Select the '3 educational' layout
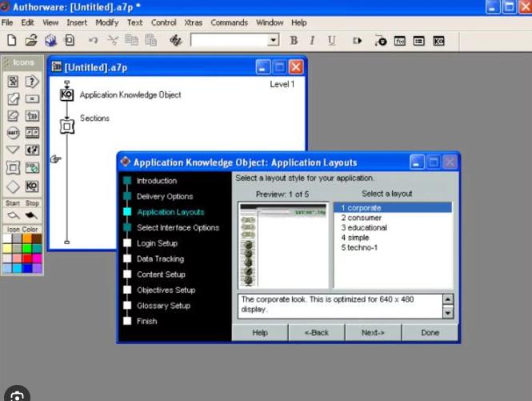 (393, 227)
